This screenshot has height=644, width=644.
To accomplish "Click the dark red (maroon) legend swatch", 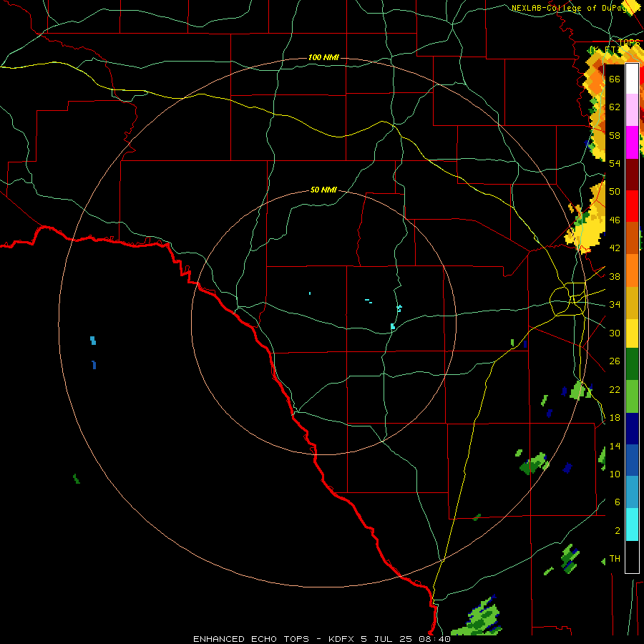I will click(x=632, y=175).
